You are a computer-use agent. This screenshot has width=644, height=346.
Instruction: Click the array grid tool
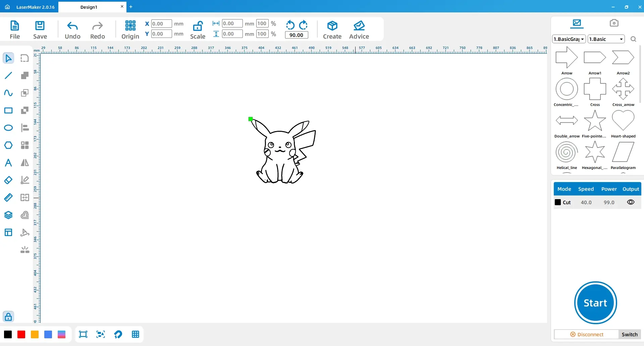[24, 145]
